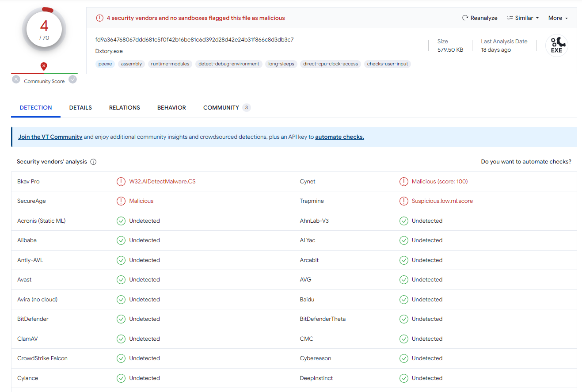Viewport: 582px width, 392px height.
Task: Click the 4 / 70 detection score gauge
Action: pyautogui.click(x=44, y=29)
